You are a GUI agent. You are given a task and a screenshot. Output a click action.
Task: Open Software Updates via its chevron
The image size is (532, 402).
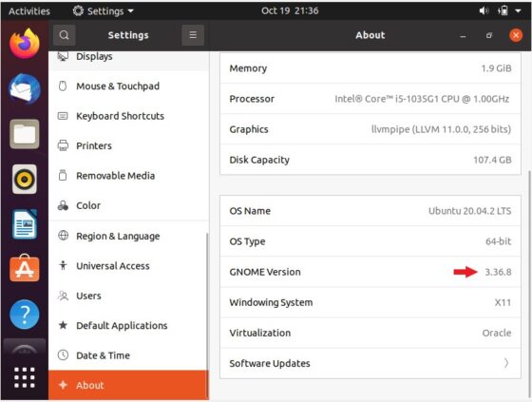coord(505,363)
